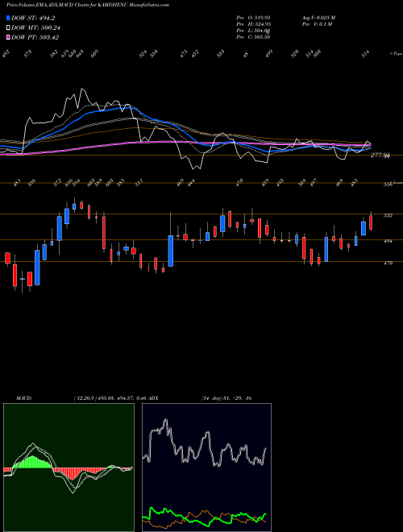Click the 'Pre L: 504.00' low value

coord(253,31)
